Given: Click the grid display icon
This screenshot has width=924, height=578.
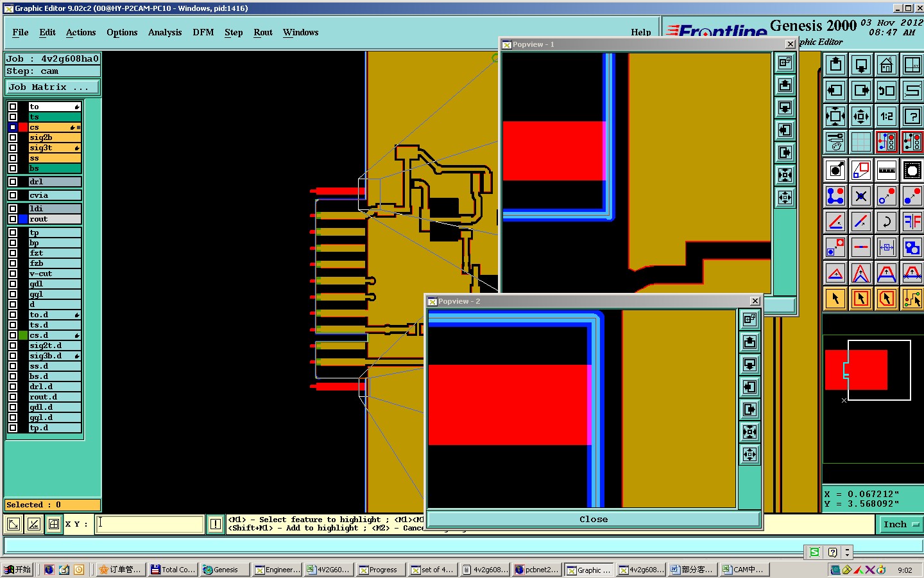Looking at the screenshot, I should pos(861,141).
